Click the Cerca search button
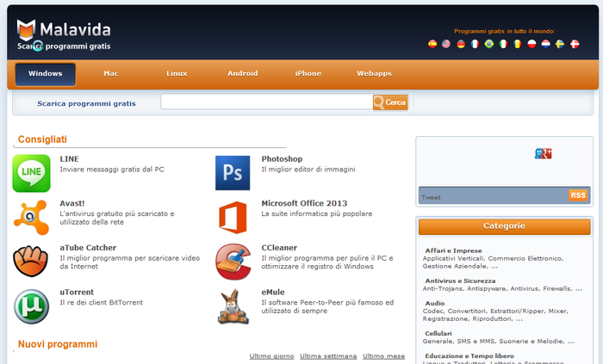 390,102
